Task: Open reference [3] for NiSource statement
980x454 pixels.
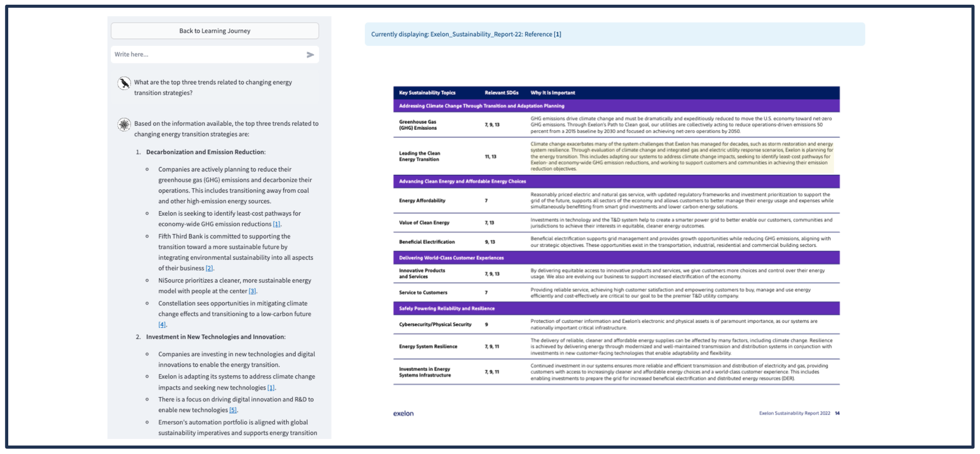Action: tap(252, 291)
